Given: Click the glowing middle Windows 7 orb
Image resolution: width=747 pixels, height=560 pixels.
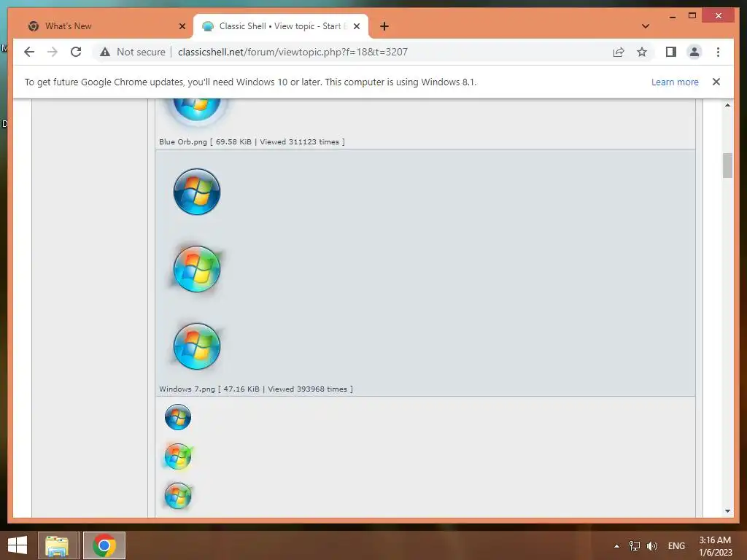Looking at the screenshot, I should 197,269.
